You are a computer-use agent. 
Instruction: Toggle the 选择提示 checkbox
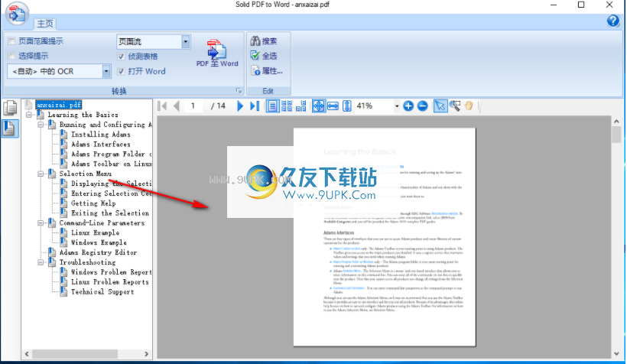click(11, 56)
